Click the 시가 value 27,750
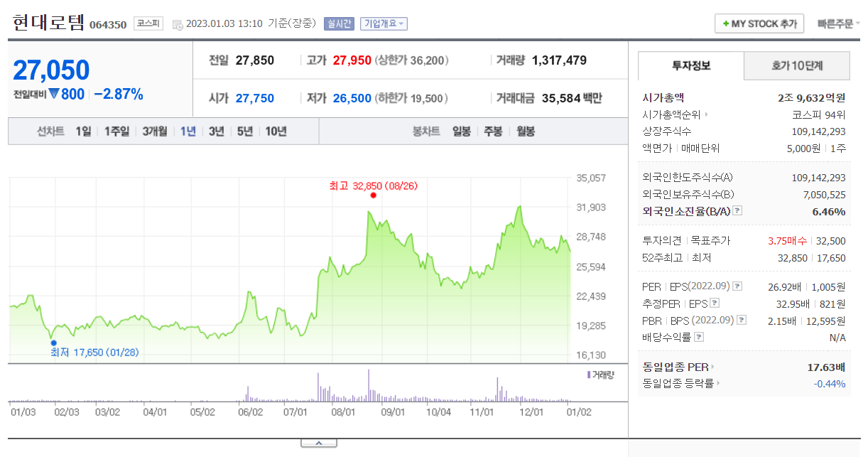 (x=255, y=98)
